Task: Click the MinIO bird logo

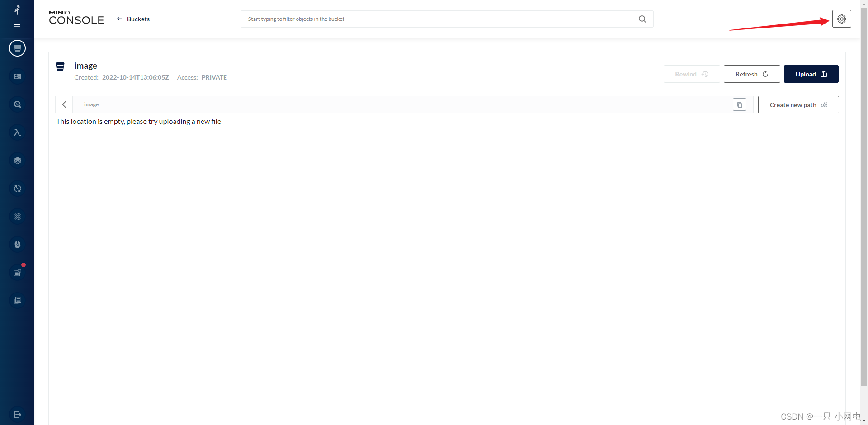Action: coord(17,9)
